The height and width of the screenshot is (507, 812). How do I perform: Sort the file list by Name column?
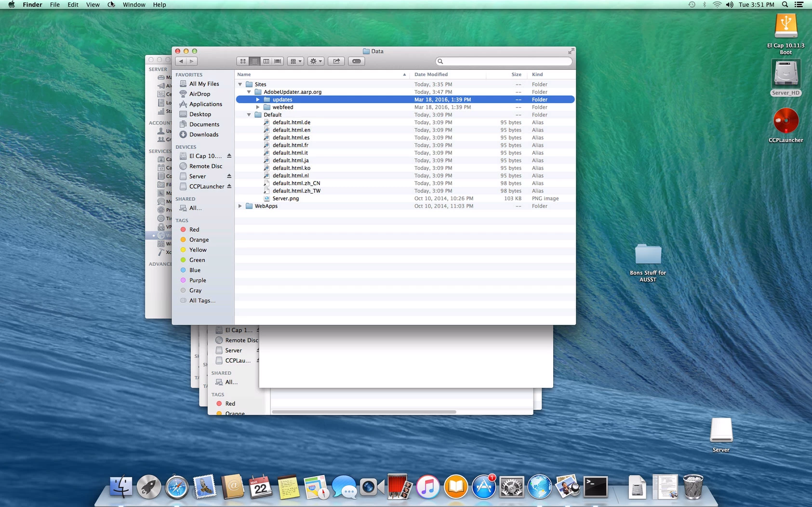[322, 75]
